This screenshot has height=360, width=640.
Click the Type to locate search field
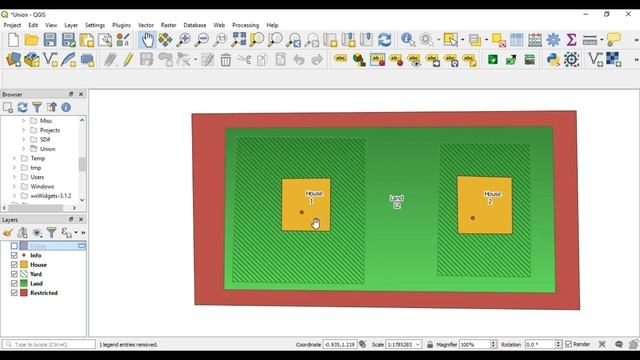coord(49,344)
